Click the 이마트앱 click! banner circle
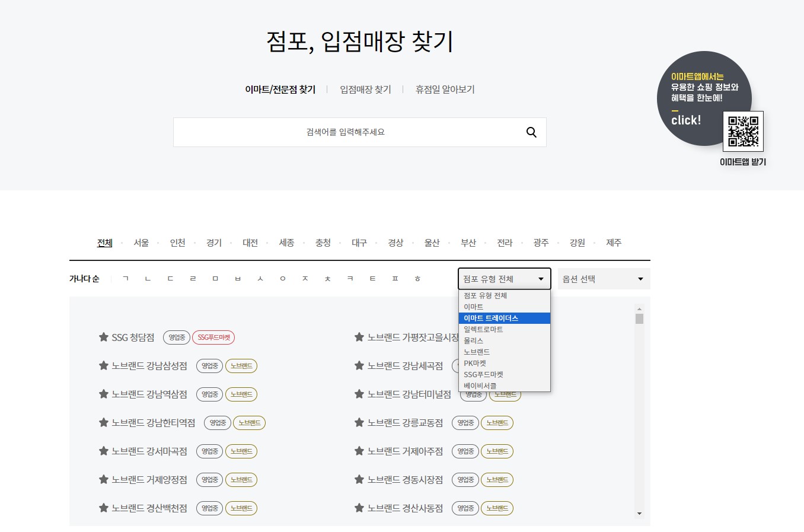 704,98
